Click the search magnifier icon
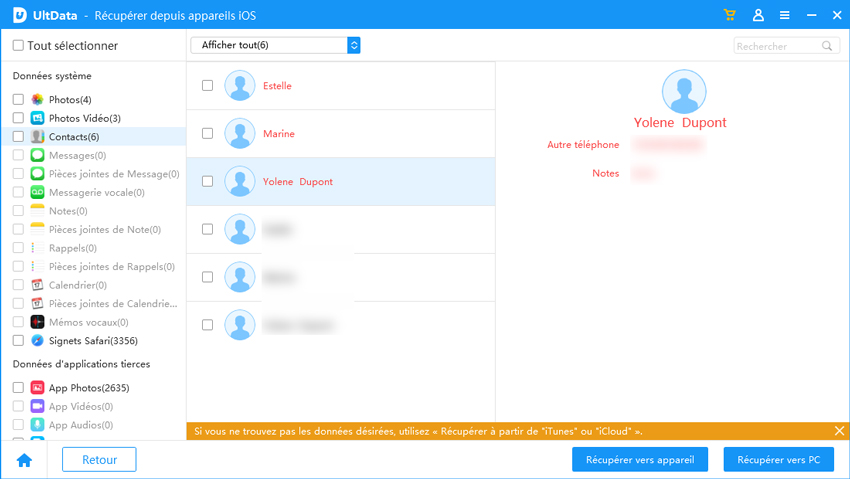 pos(828,46)
